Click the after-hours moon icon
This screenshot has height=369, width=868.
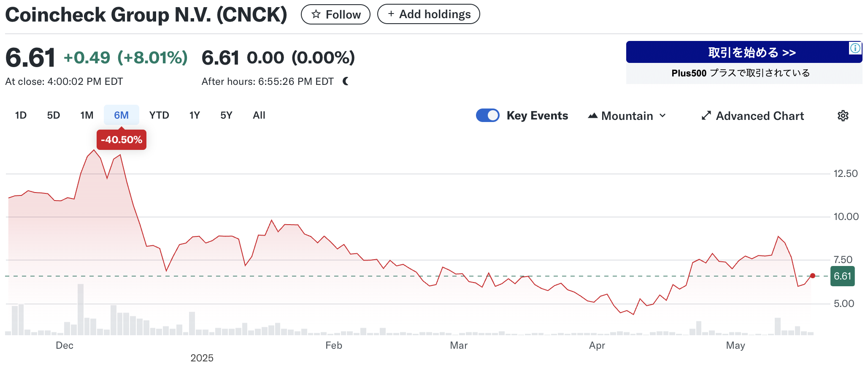(x=346, y=81)
